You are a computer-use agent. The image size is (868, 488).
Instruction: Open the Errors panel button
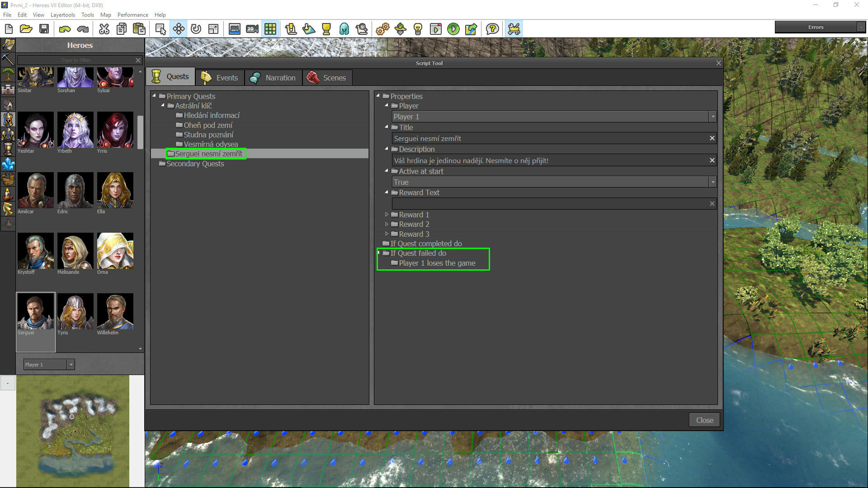click(x=816, y=27)
